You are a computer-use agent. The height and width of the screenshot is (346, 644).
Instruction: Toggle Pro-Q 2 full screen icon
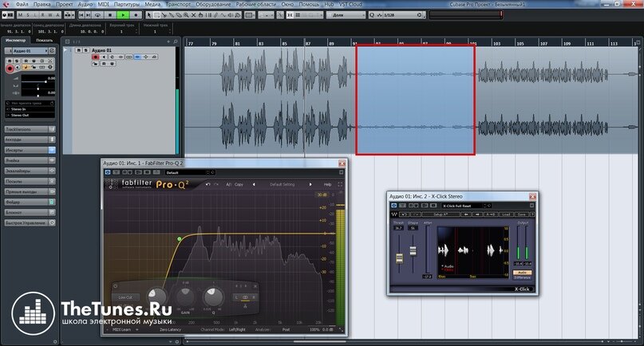click(x=340, y=185)
